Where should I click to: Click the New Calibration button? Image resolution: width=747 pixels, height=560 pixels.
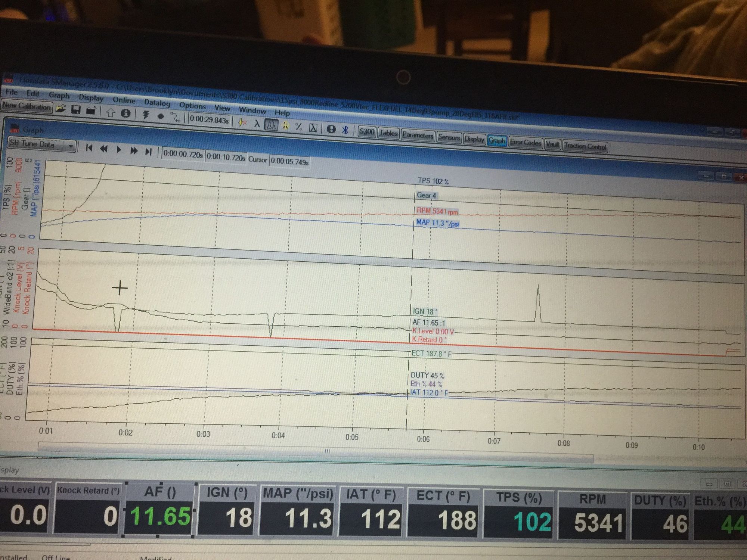click(26, 106)
